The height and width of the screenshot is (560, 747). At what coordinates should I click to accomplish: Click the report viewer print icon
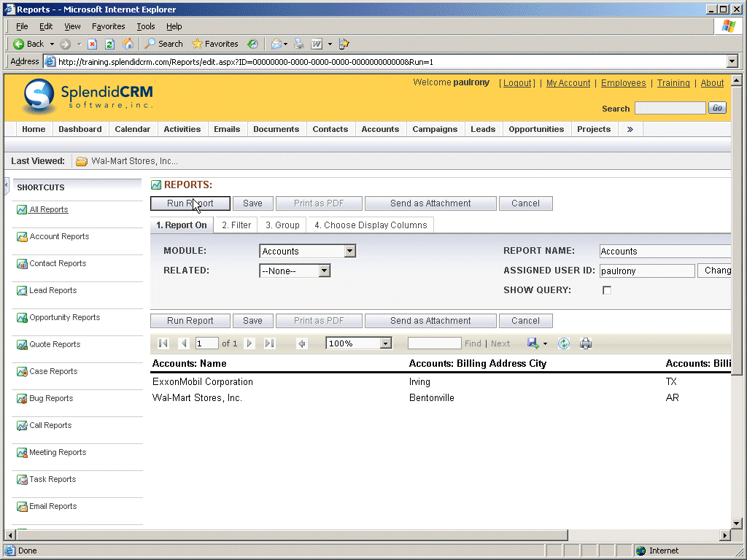[585, 343]
